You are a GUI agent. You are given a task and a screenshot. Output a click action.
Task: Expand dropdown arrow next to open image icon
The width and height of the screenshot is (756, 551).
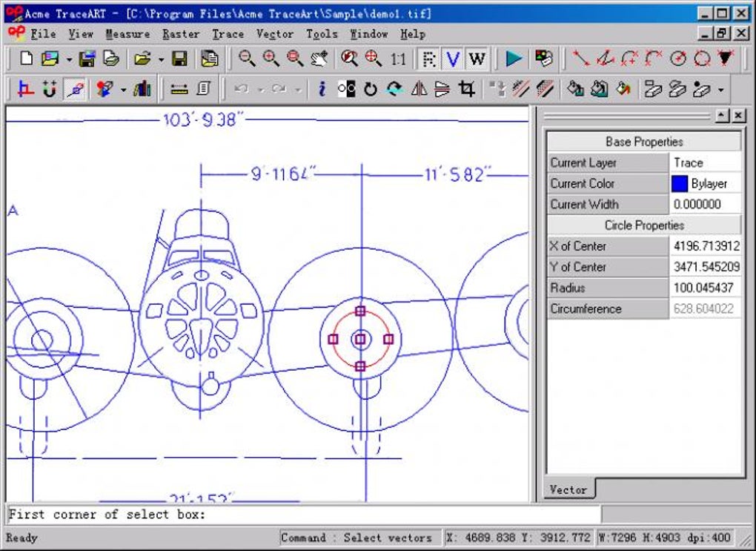coord(69,60)
